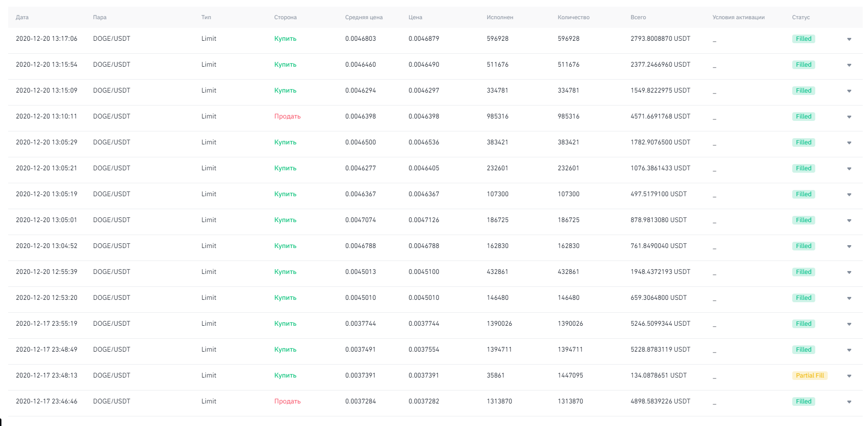Click the Тип column header
Screen dimensions: 868x426
click(206, 17)
